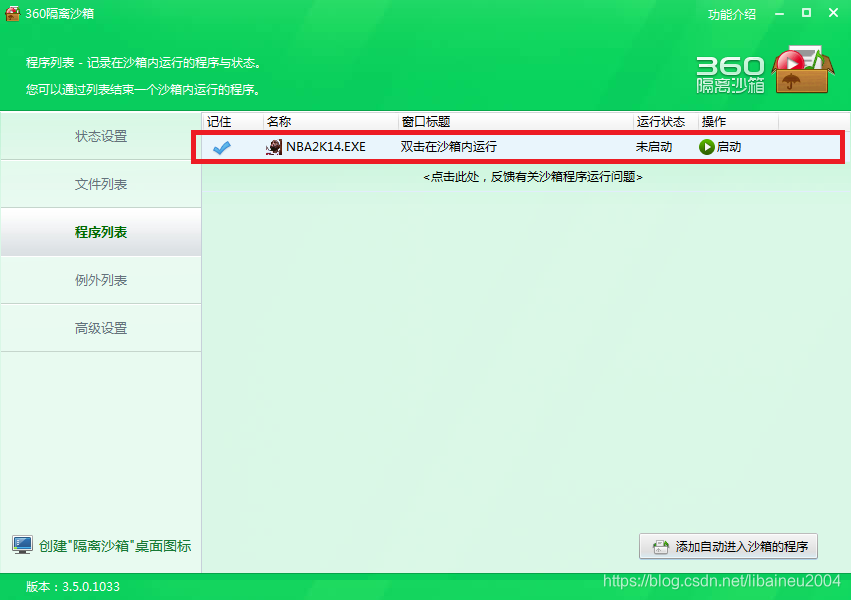Close the 360隔离沙箱 window
The height and width of the screenshot is (600, 851).
point(834,13)
